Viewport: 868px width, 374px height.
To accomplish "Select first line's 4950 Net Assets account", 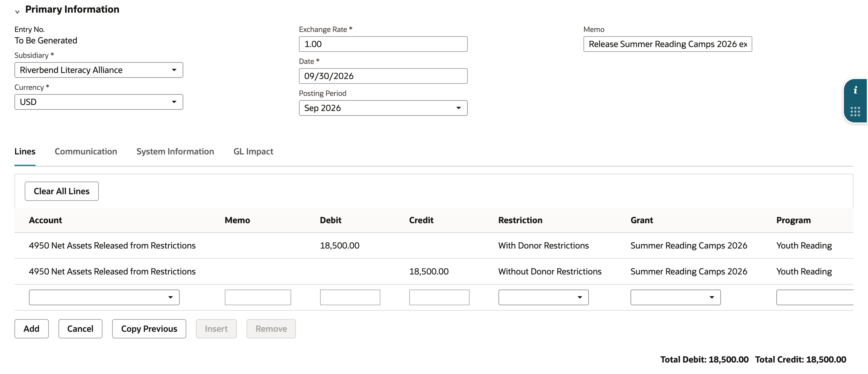I will (112, 246).
